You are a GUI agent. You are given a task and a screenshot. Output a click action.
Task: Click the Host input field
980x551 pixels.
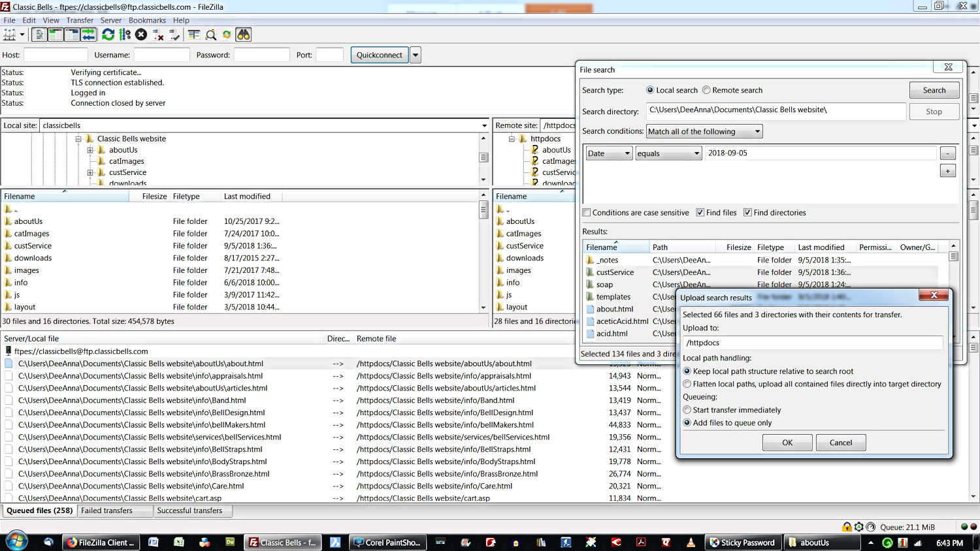(x=56, y=55)
